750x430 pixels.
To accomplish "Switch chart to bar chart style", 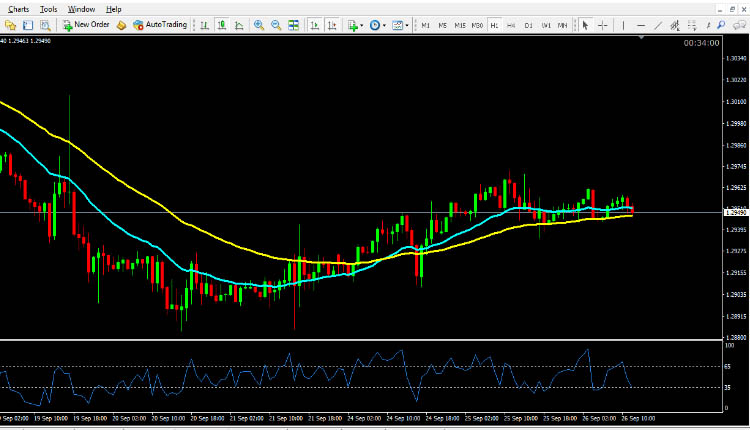I will pyautogui.click(x=205, y=25).
